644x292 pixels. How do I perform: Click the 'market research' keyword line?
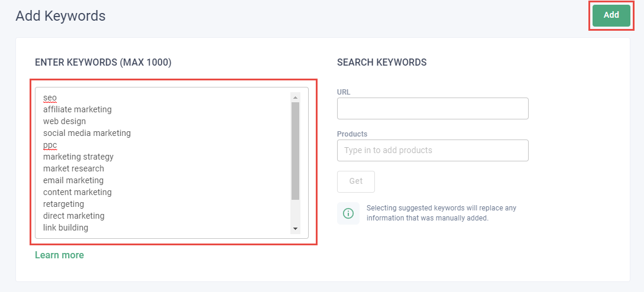[x=73, y=168]
